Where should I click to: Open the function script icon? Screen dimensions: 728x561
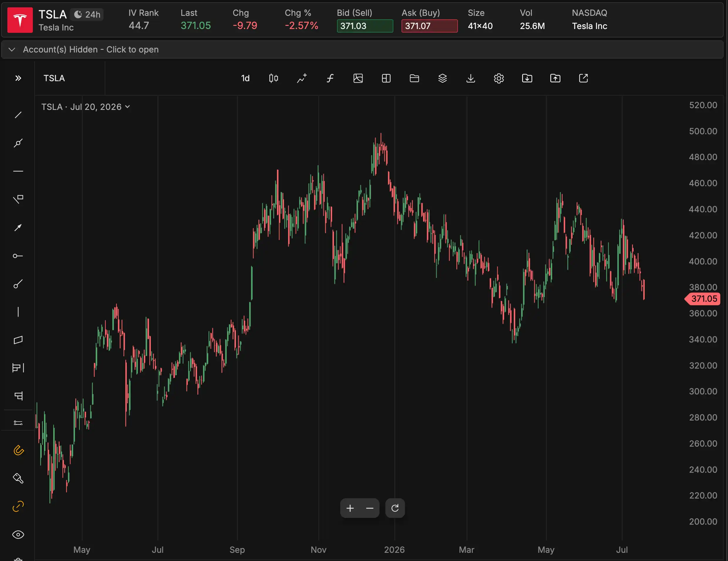(x=330, y=78)
